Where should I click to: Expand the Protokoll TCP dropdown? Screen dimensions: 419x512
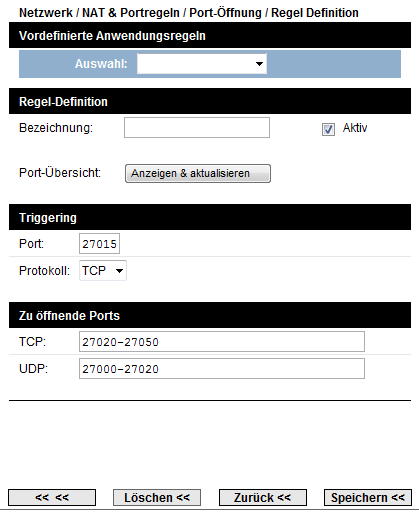[x=103, y=270]
